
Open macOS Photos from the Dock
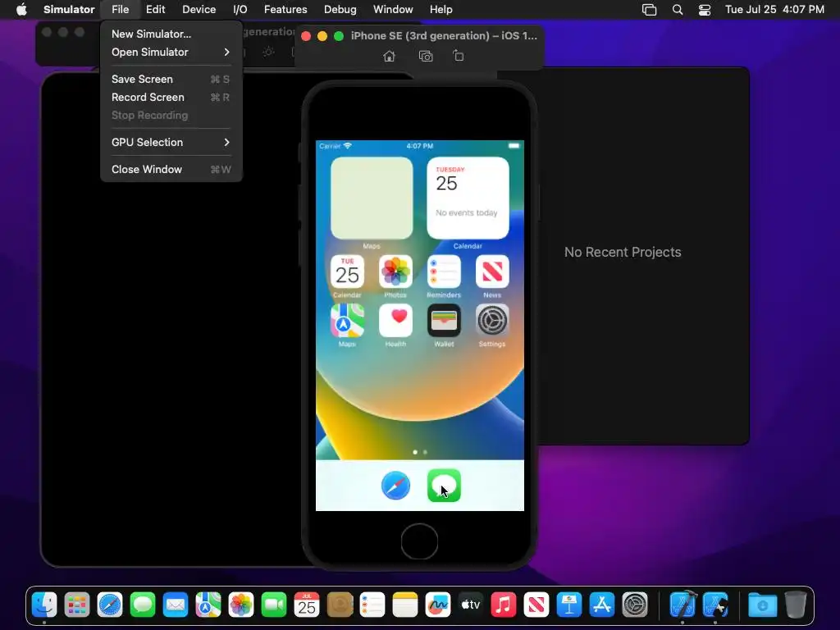[241, 605]
